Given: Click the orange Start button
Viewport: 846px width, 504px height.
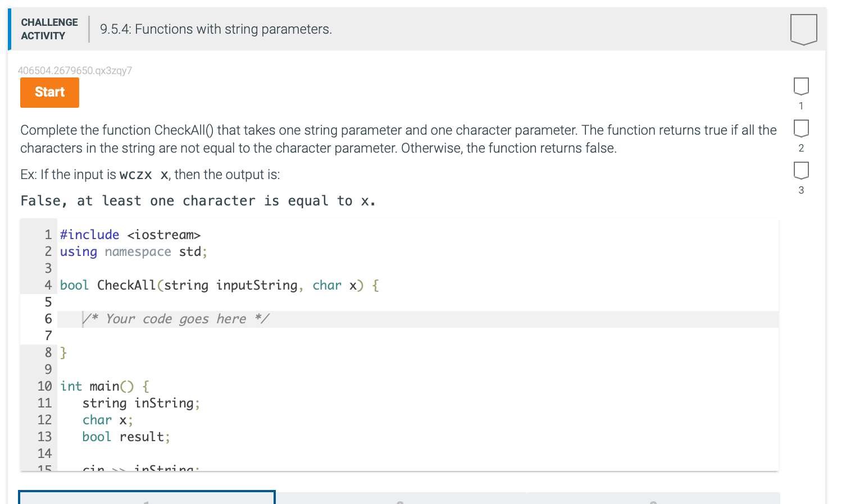Looking at the screenshot, I should [49, 92].
